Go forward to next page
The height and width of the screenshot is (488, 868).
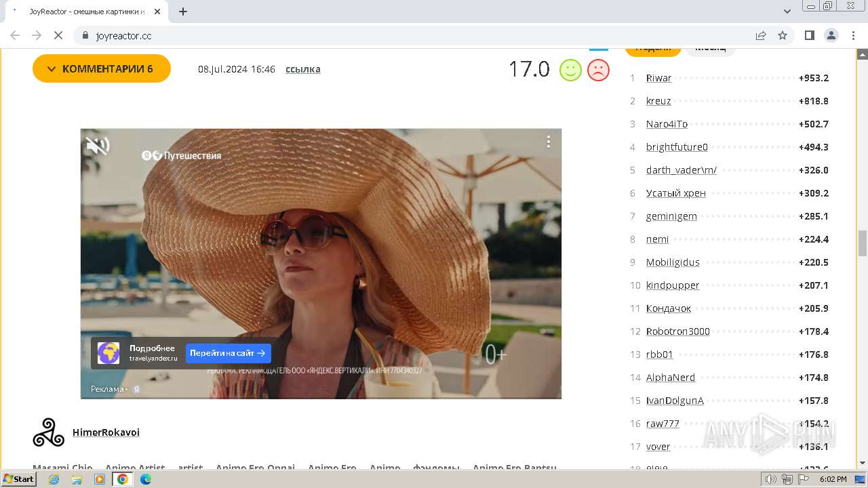[x=37, y=35]
